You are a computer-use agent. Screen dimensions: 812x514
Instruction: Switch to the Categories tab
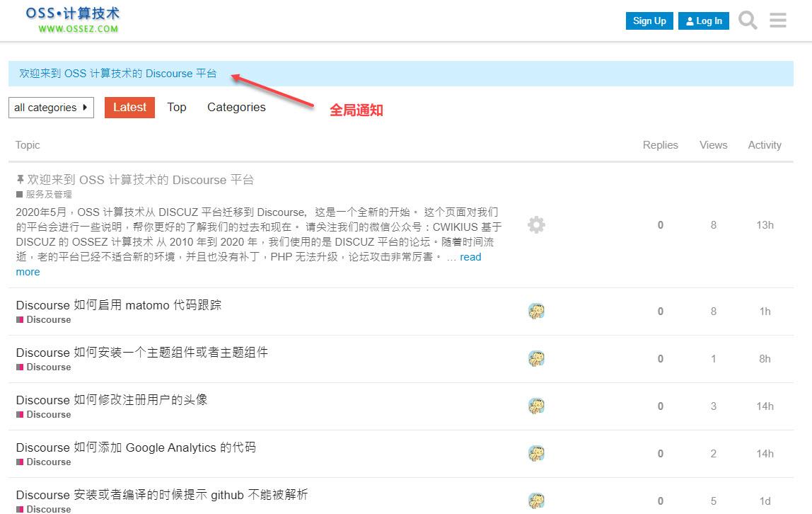236,107
